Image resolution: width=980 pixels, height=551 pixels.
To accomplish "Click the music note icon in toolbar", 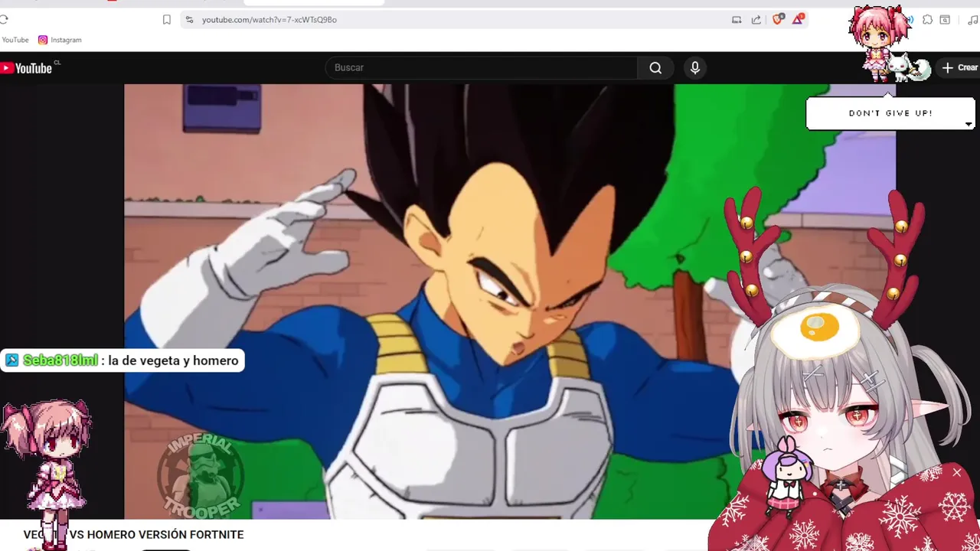I will coord(972,20).
